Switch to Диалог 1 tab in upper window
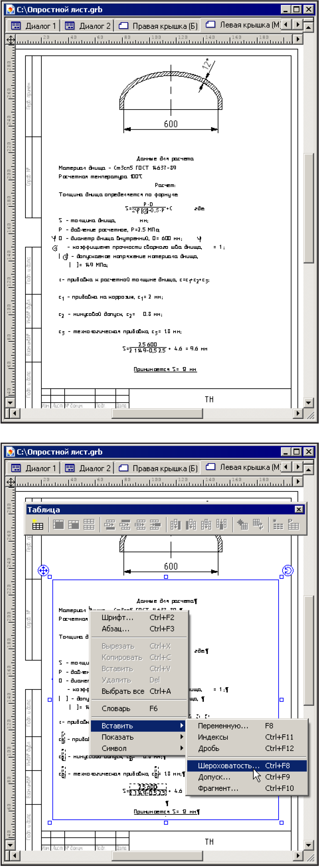319x868 pixels. (x=33, y=26)
